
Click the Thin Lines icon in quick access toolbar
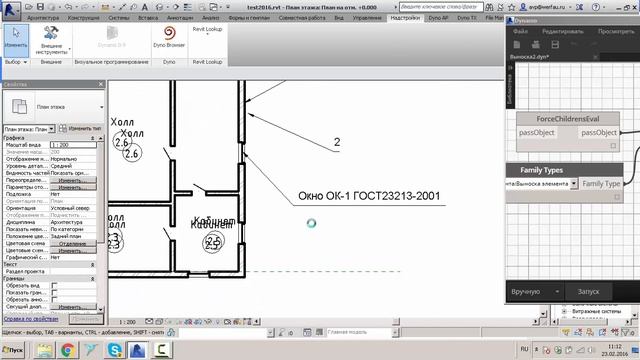coord(187,7)
